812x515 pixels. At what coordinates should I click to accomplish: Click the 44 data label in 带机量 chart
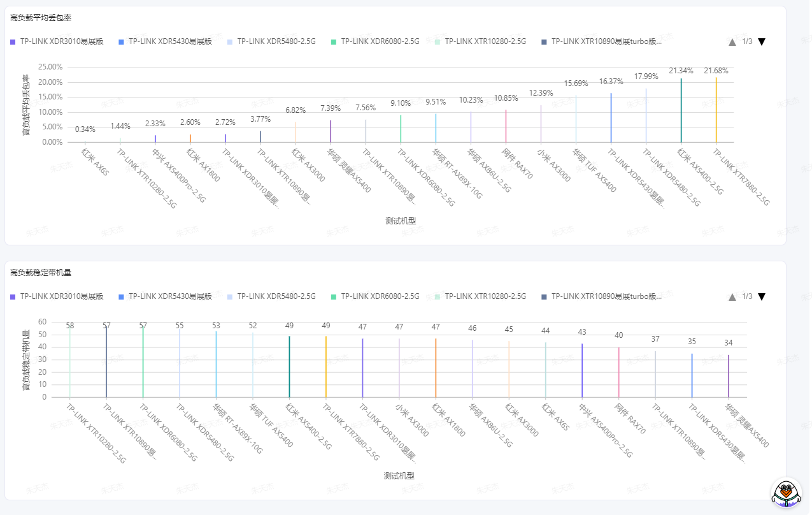click(x=546, y=331)
